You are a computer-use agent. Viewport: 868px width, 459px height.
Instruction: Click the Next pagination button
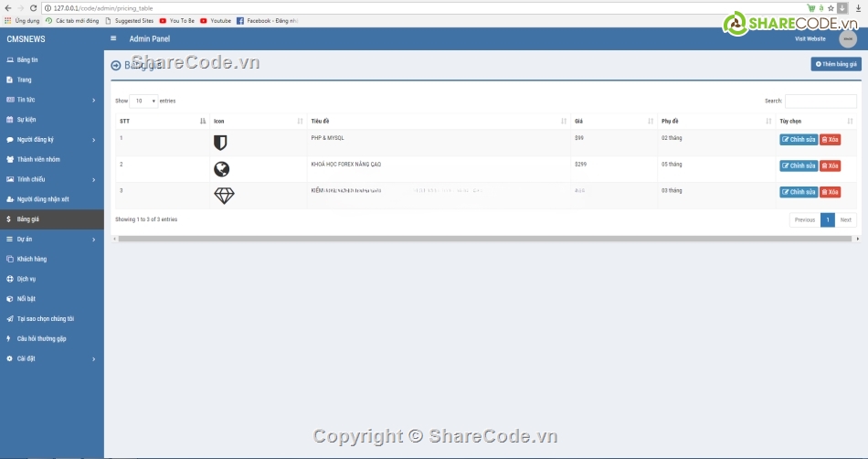click(845, 219)
